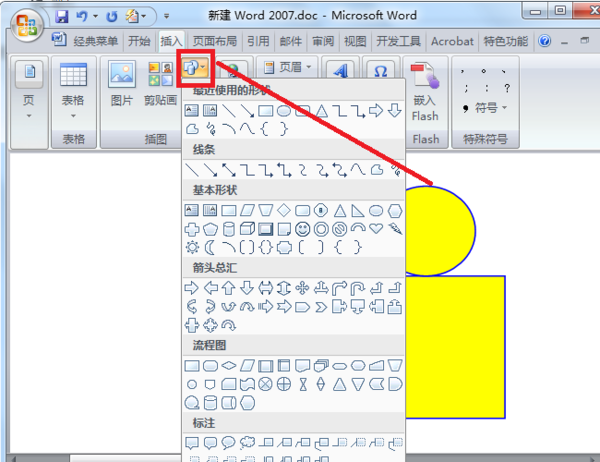Open Quick Access Toolbar customize arrow
The width and height of the screenshot is (600, 462).
[x=166, y=16]
